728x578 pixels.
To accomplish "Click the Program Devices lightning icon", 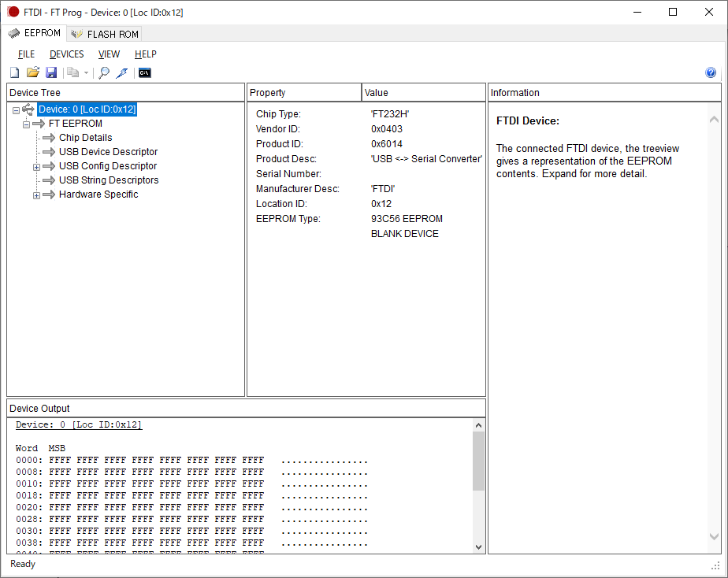I will [x=122, y=73].
